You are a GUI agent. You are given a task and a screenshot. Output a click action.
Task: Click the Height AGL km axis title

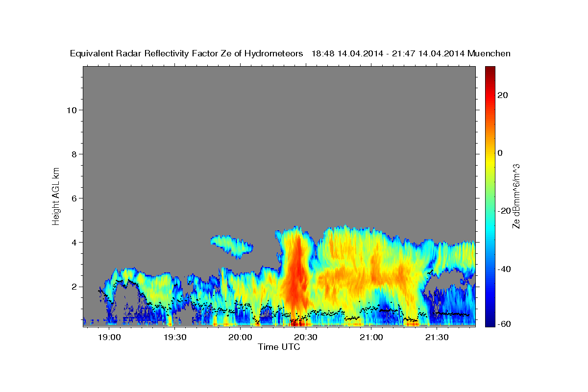click(x=56, y=196)
